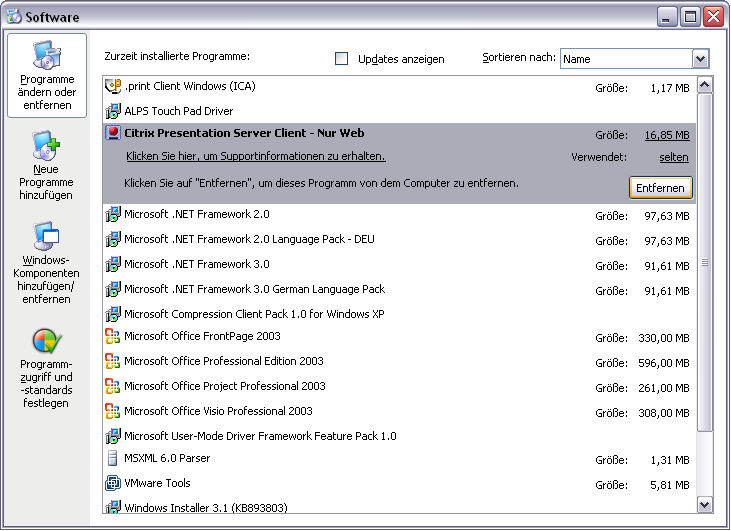Select .NET Framework 3.0 German Language Pack
731x531 pixels.
click(399, 290)
